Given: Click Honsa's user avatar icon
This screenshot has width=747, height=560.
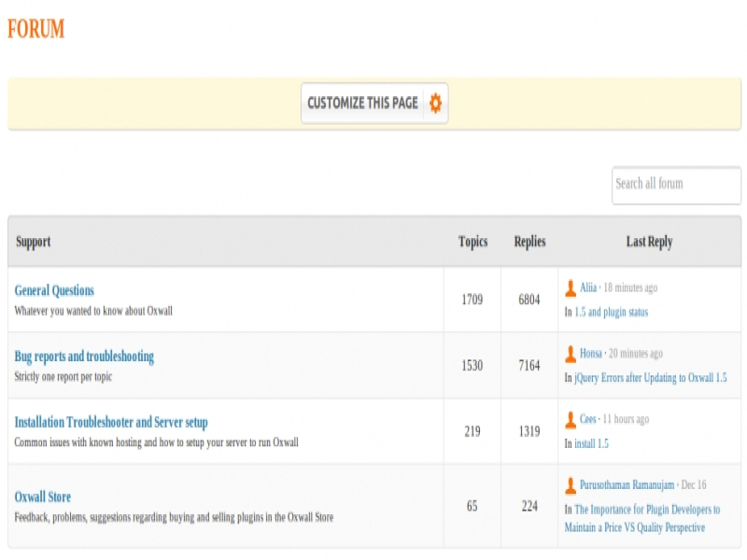Looking at the screenshot, I should [x=571, y=354].
